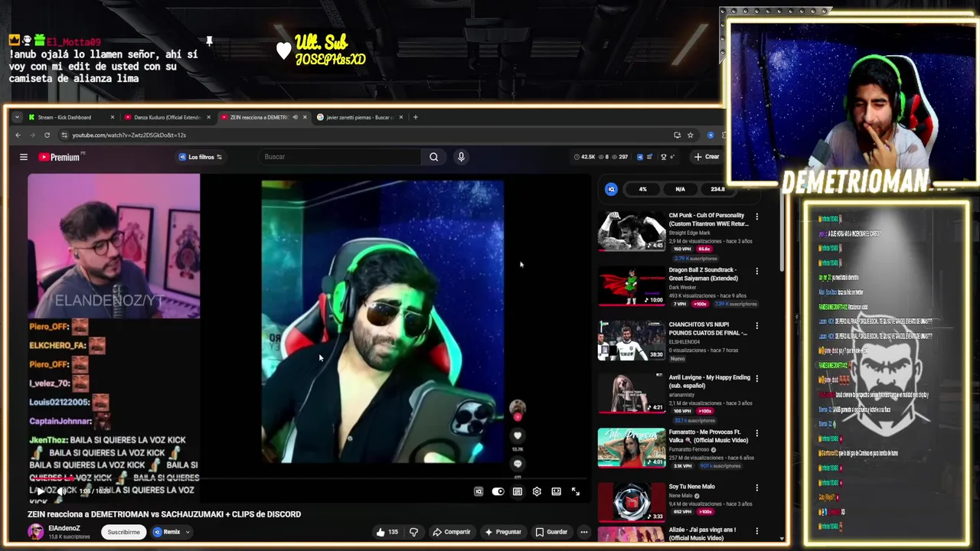Like the video showing 135 likes

pyautogui.click(x=387, y=532)
